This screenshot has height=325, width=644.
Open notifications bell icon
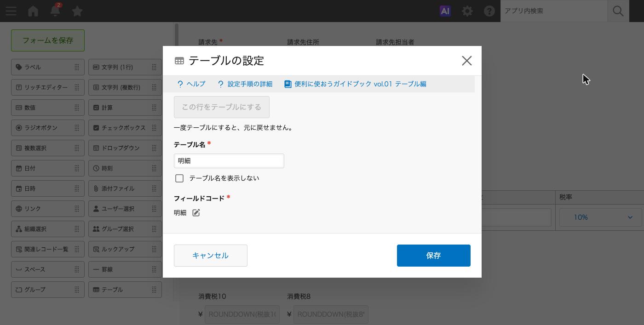[x=55, y=11]
